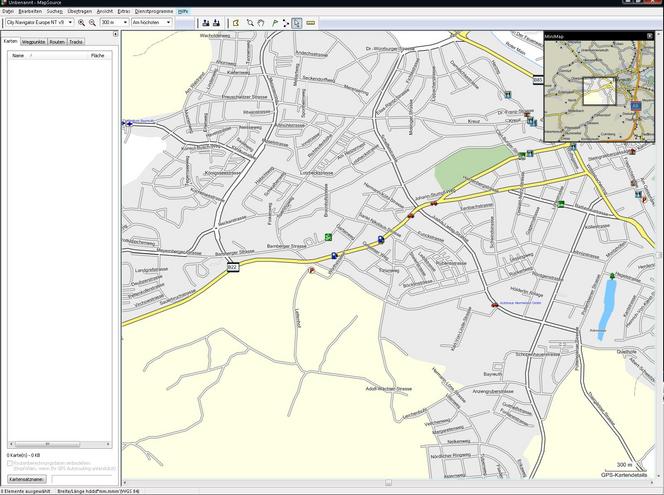The width and height of the screenshot is (664, 495).
Task: Switch to the Tracks tab
Action: point(76,42)
